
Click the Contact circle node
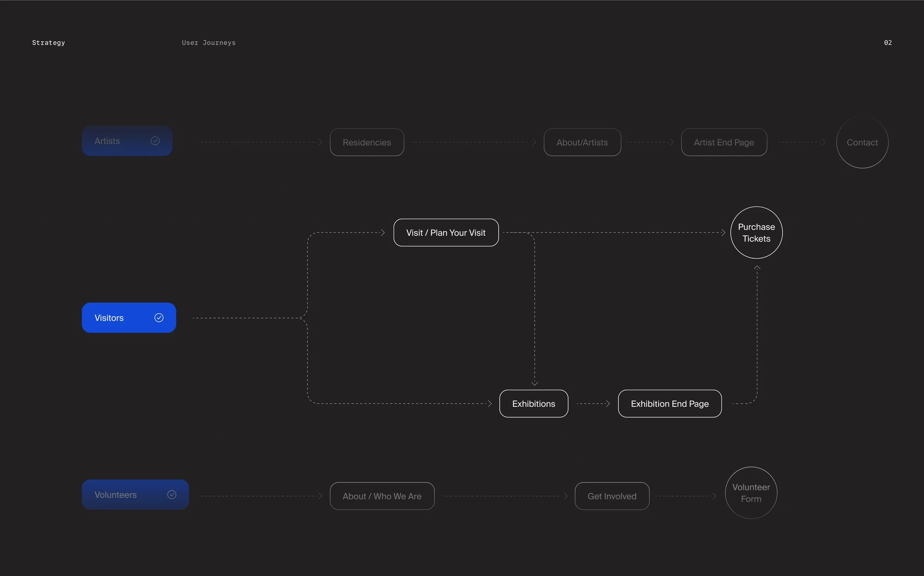click(x=862, y=143)
